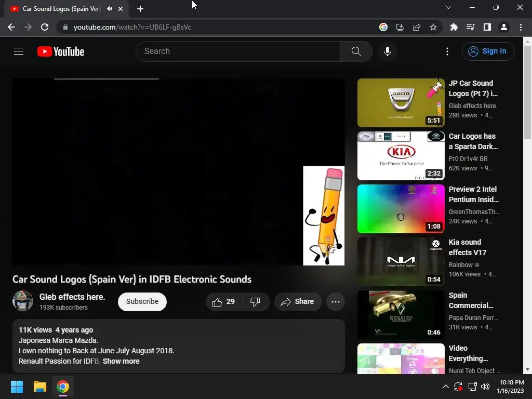
Task: Click title Car Logos has a Sparta Dark
Action: pyautogui.click(x=473, y=141)
